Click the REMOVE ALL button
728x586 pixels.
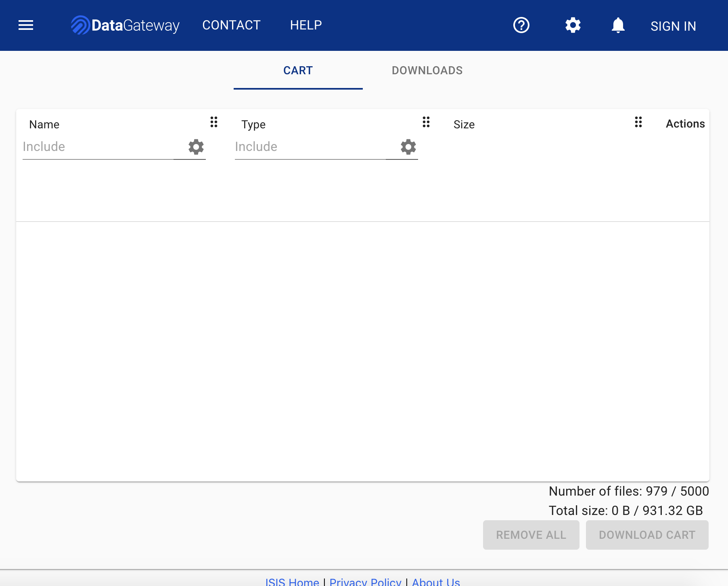point(531,535)
